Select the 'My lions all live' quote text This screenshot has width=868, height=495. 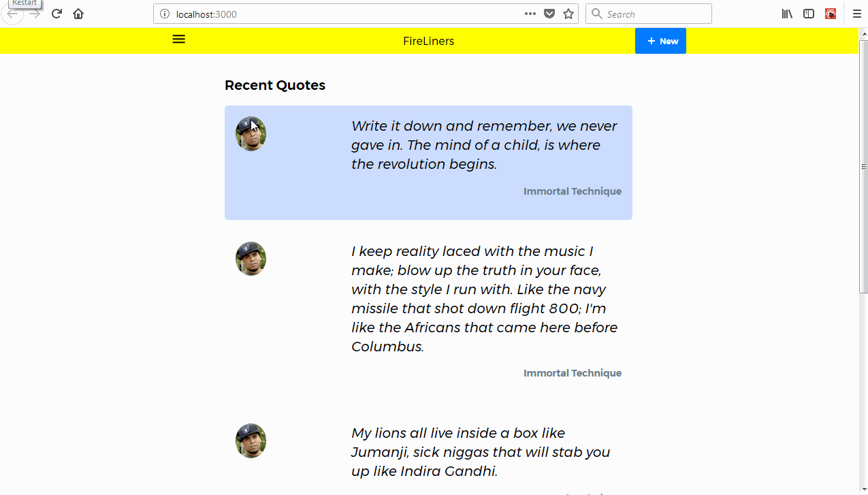tap(481, 452)
